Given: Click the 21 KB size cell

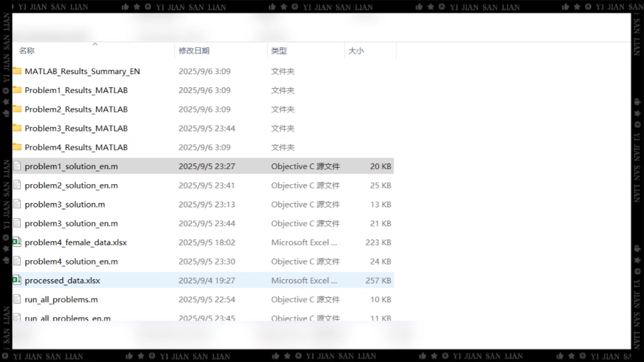Looking at the screenshot, I should (380, 223).
